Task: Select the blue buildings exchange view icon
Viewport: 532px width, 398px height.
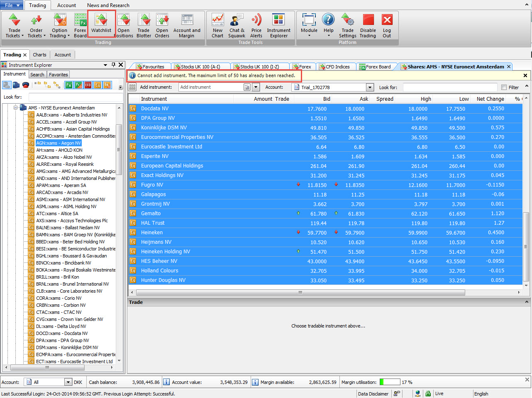Action: click(x=16, y=85)
